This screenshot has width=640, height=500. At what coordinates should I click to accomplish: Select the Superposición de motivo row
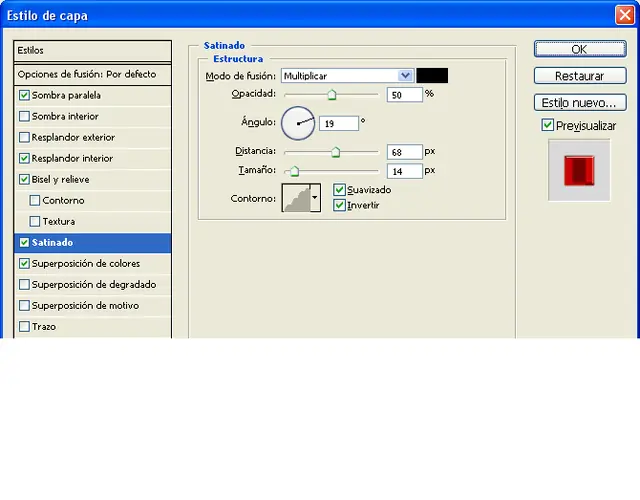point(92,306)
